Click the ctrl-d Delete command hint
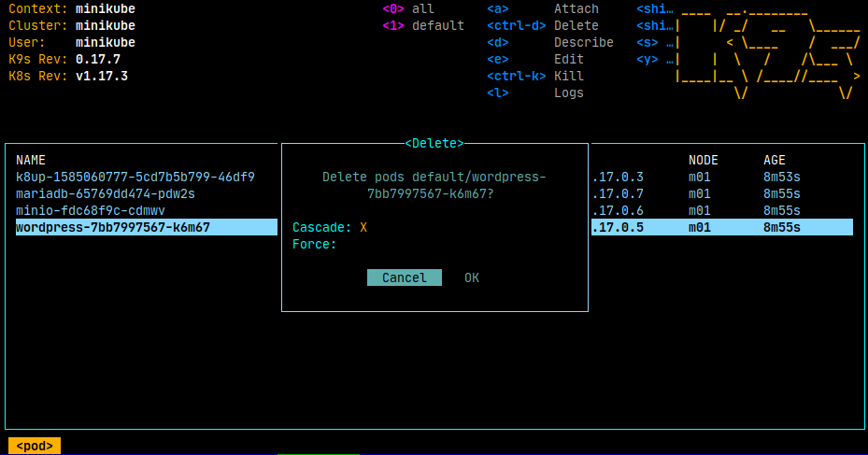The width and height of the screenshot is (868, 455). (x=576, y=25)
